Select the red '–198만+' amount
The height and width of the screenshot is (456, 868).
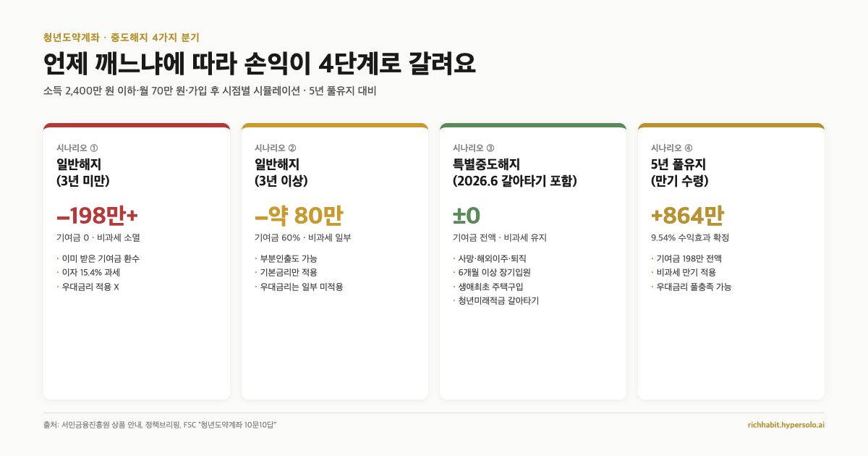coord(97,215)
